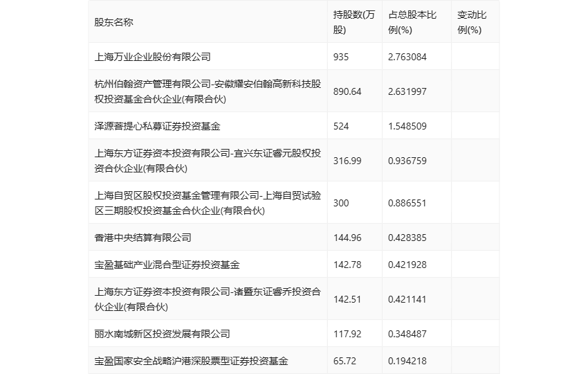Image resolution: width=588 pixels, height=374 pixels.
Task: Select 宝盈基础产业混合型证券投资基金 shareholder name
Action: tap(167, 265)
